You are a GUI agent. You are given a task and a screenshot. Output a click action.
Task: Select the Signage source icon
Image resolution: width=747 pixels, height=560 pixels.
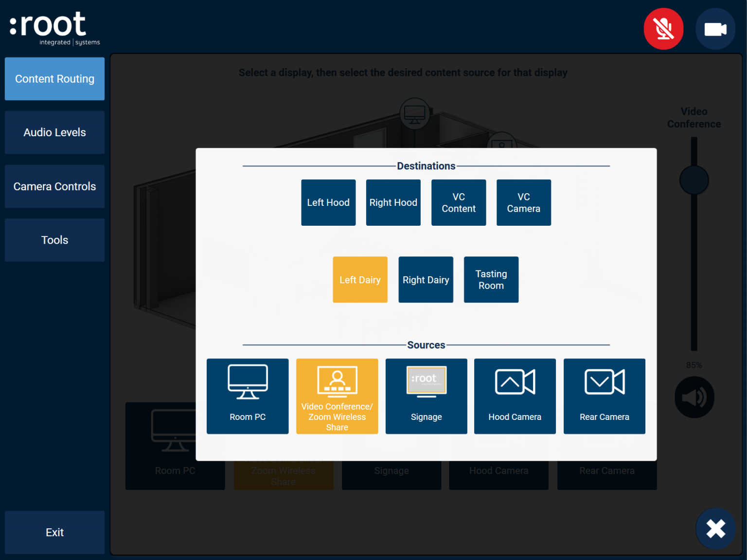tap(426, 396)
